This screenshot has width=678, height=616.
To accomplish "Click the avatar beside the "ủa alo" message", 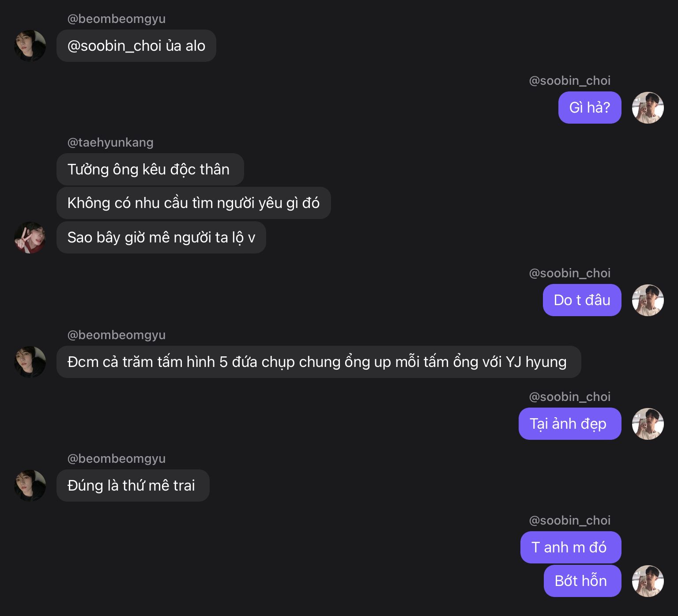I will (30, 46).
